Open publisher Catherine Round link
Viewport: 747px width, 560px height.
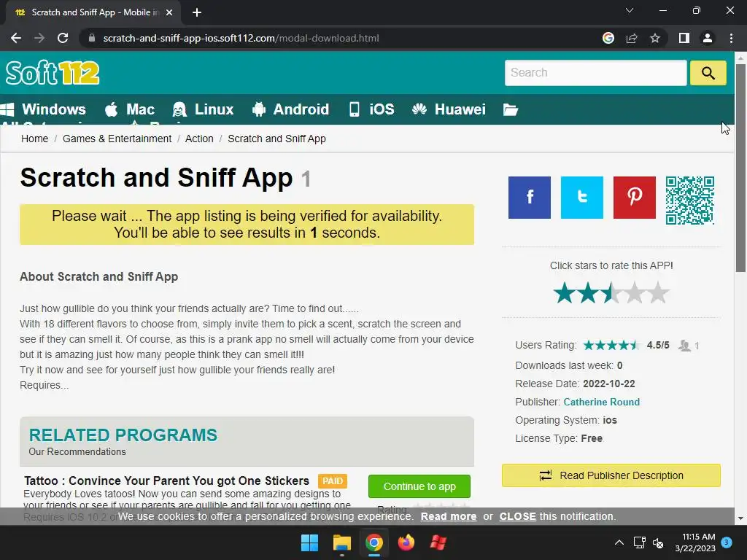pos(601,402)
